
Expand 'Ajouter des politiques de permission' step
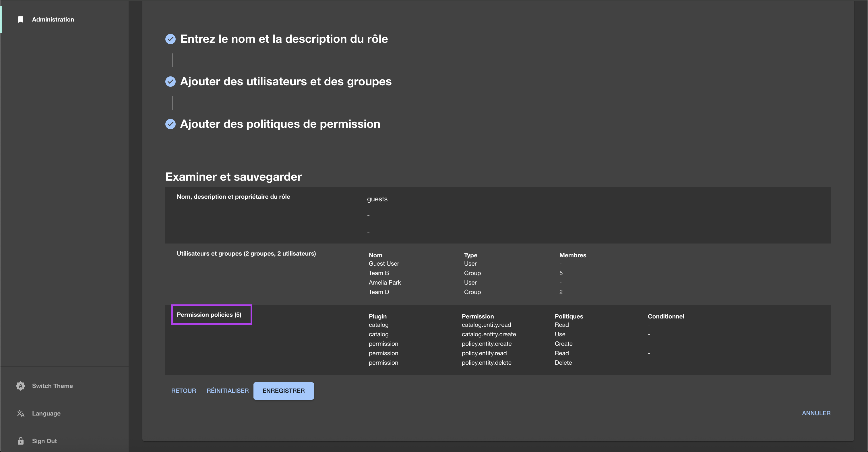click(x=280, y=124)
